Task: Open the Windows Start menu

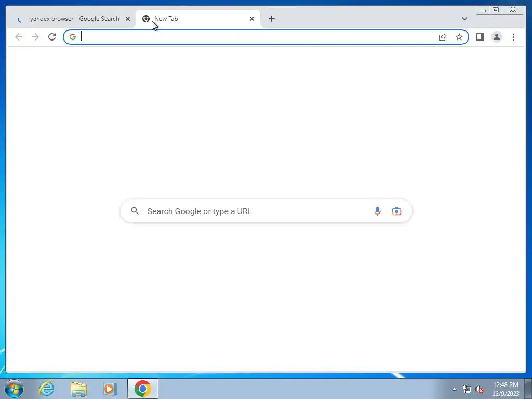Action: tap(14, 389)
